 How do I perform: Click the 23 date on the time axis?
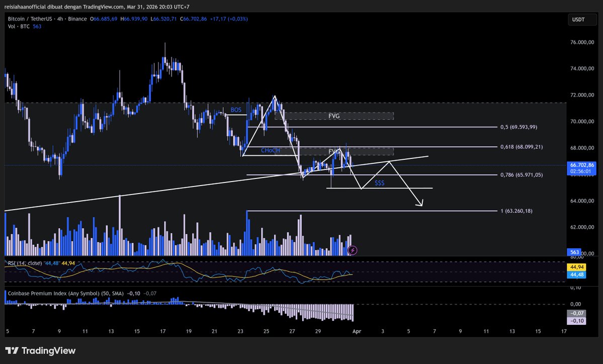[x=240, y=331]
